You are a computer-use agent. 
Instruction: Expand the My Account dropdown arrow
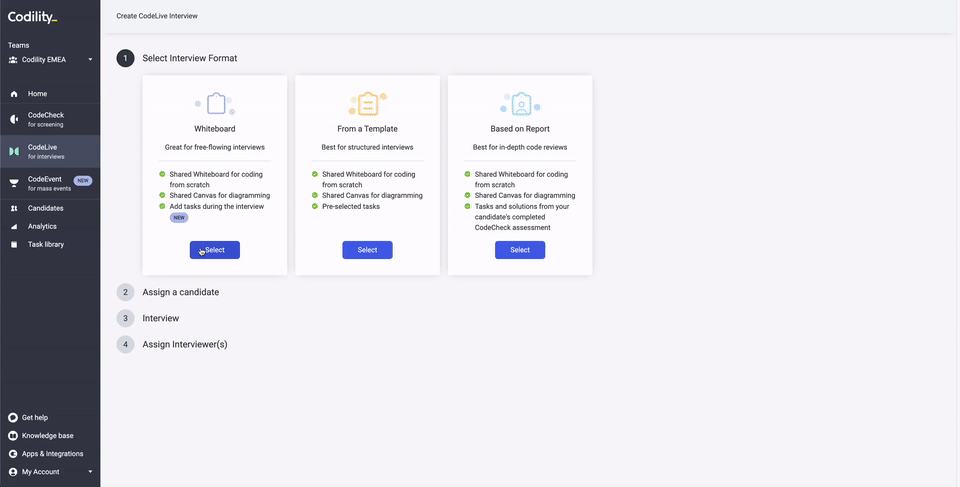(91, 472)
